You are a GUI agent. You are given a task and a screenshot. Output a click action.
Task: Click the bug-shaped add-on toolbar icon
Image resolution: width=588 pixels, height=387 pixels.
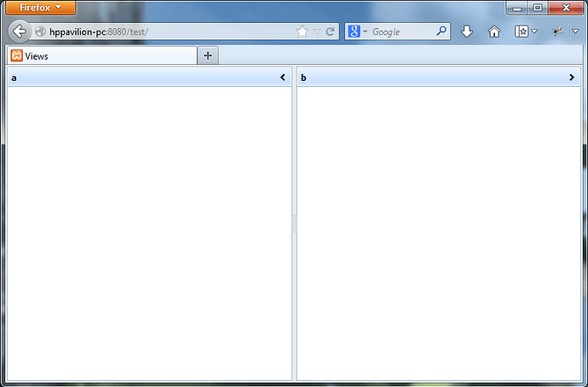pyautogui.click(x=557, y=32)
